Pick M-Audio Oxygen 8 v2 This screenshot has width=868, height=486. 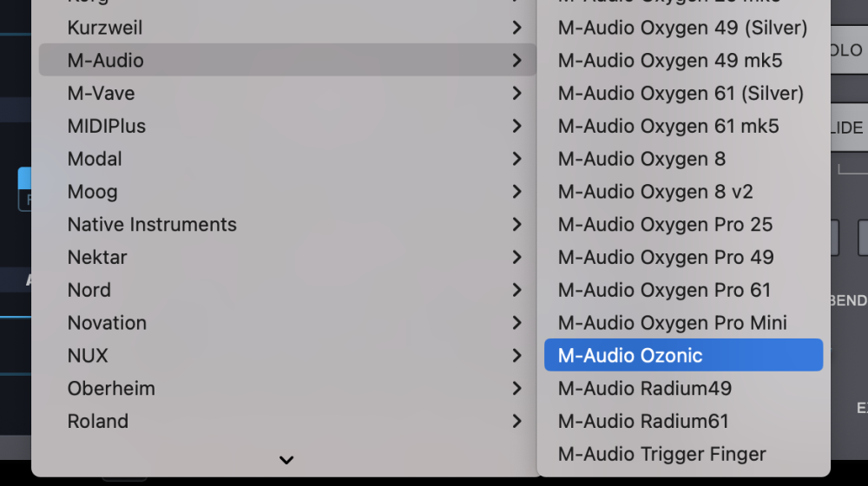coord(655,192)
